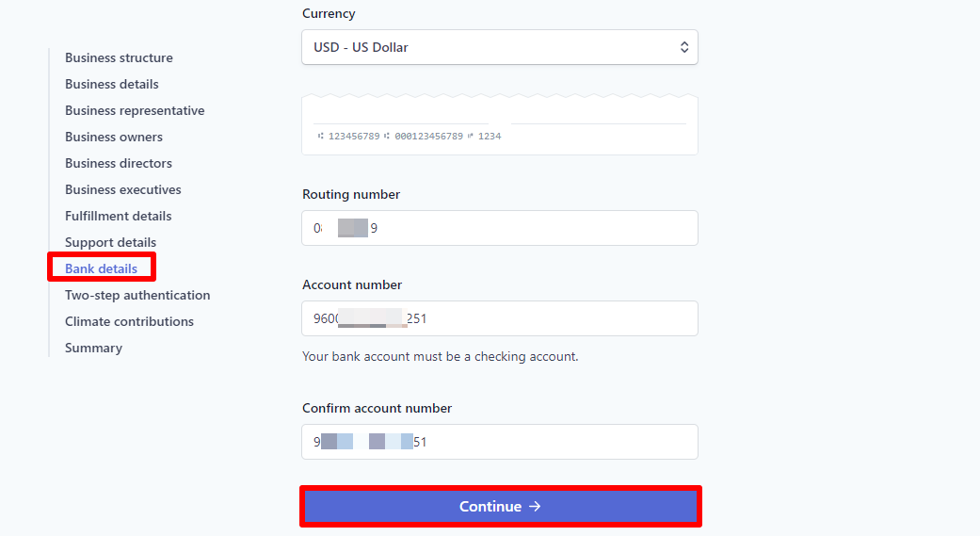Go to Business details step
The image size is (980, 536).
tap(111, 84)
